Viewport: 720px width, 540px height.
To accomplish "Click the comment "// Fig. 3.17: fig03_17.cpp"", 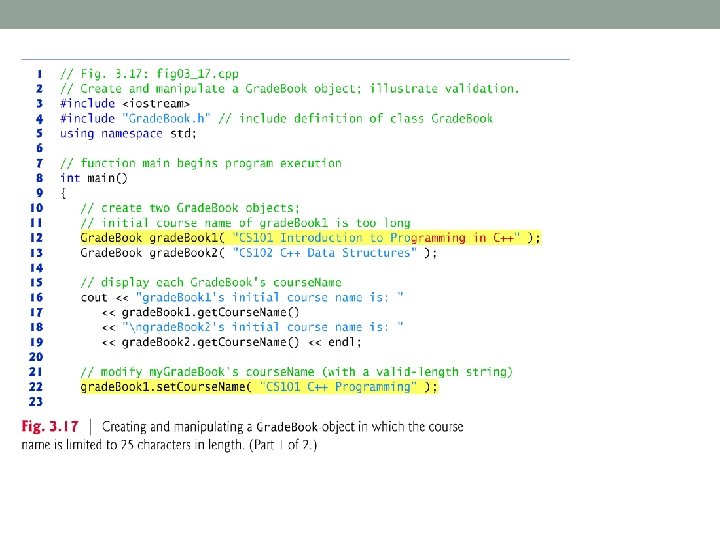I will [x=149, y=73].
